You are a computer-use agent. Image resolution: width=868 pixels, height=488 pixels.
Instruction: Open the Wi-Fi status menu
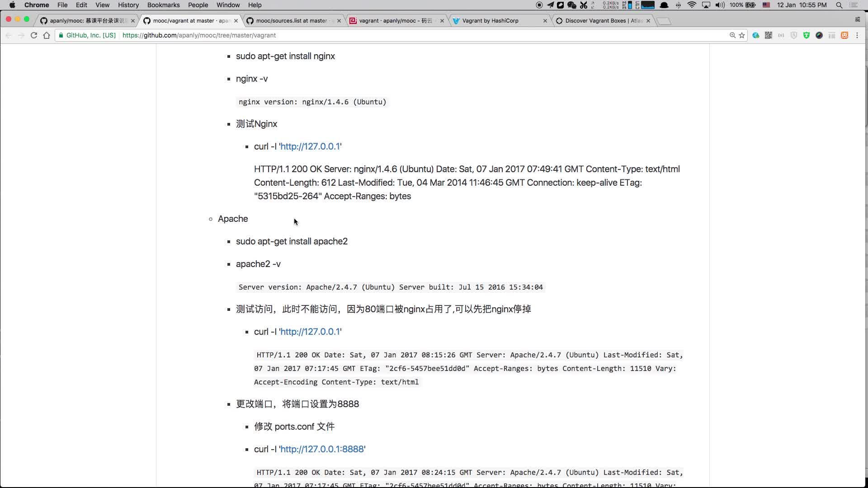point(692,5)
